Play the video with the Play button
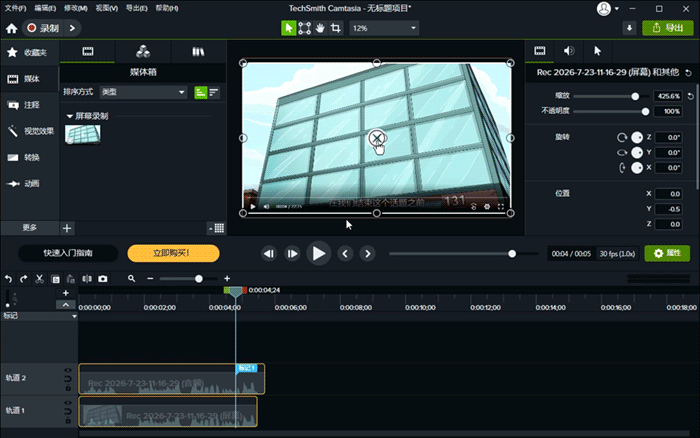700x438 pixels. (318, 253)
